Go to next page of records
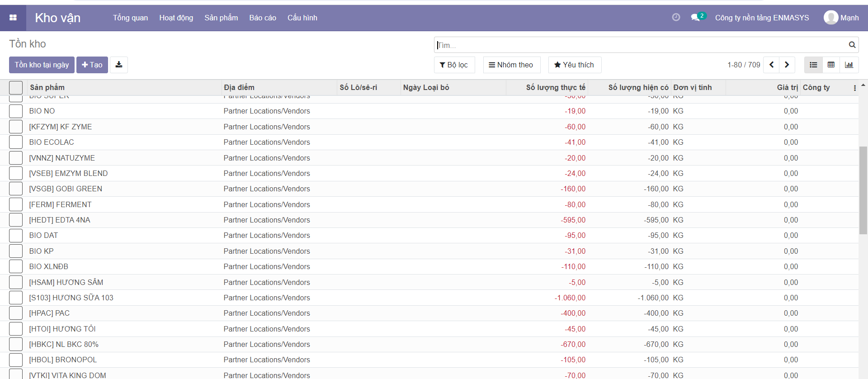This screenshot has width=868, height=379. 787,65
